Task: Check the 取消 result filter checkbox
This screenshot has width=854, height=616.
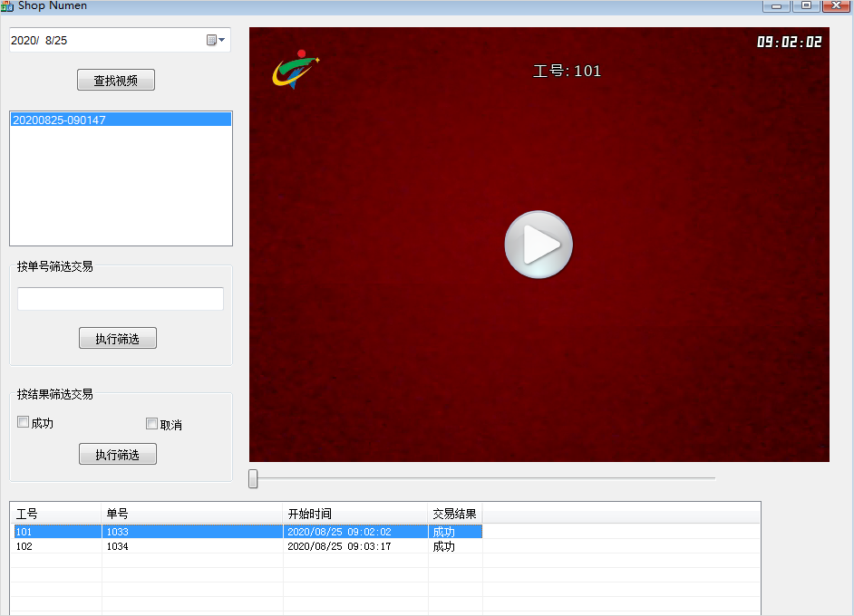Action: (x=152, y=423)
